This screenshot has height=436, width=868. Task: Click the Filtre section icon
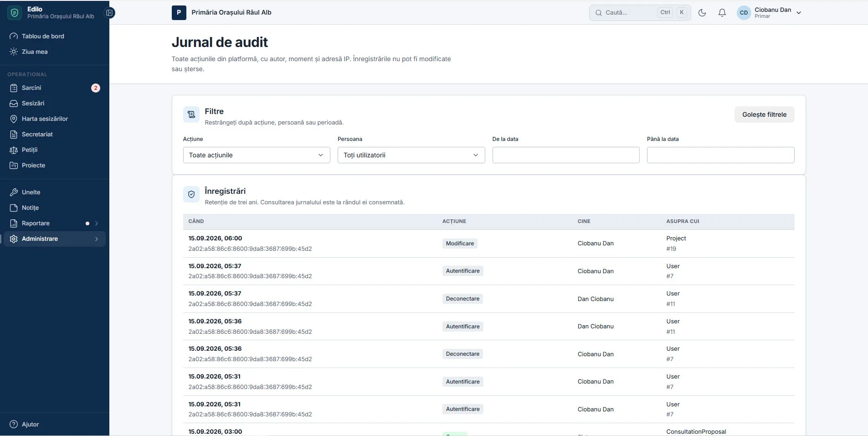[x=191, y=114]
